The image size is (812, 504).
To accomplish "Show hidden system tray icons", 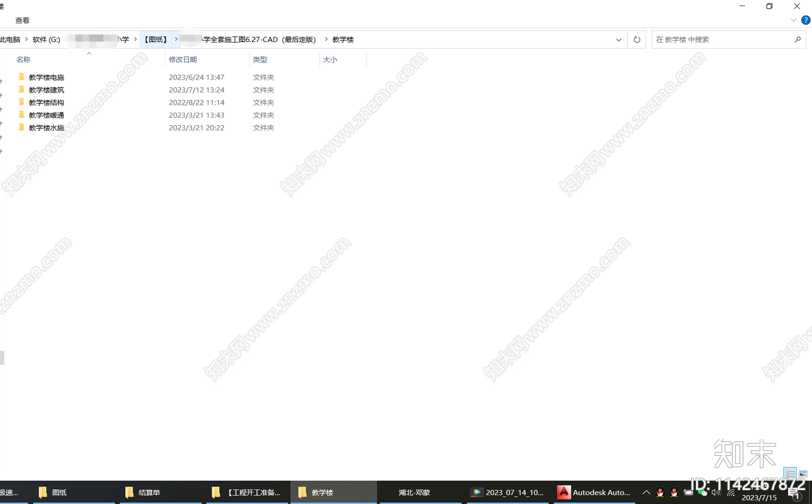I will click(x=646, y=492).
